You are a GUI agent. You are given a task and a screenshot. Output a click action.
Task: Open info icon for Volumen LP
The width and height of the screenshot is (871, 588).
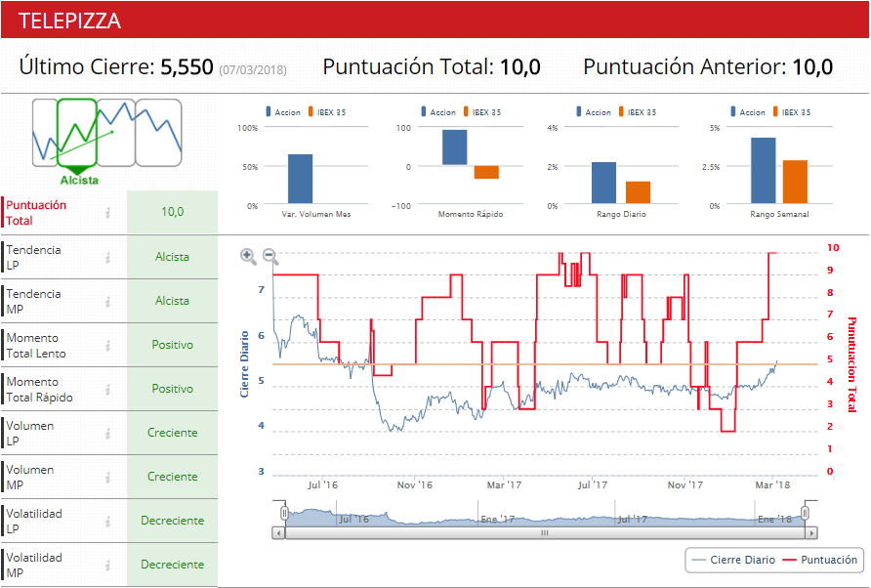(108, 434)
